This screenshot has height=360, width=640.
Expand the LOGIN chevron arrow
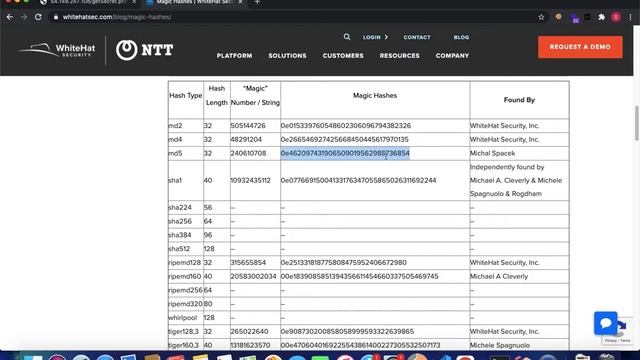[x=386, y=37]
